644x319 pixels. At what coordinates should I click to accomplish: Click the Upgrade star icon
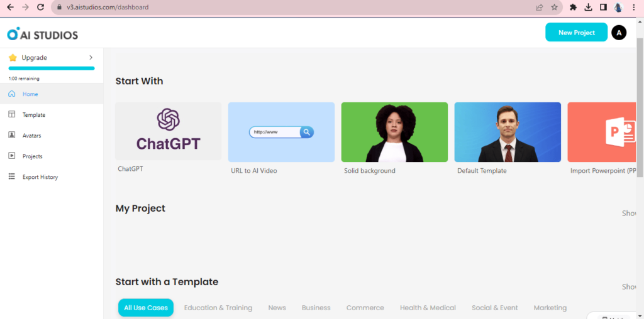click(13, 57)
